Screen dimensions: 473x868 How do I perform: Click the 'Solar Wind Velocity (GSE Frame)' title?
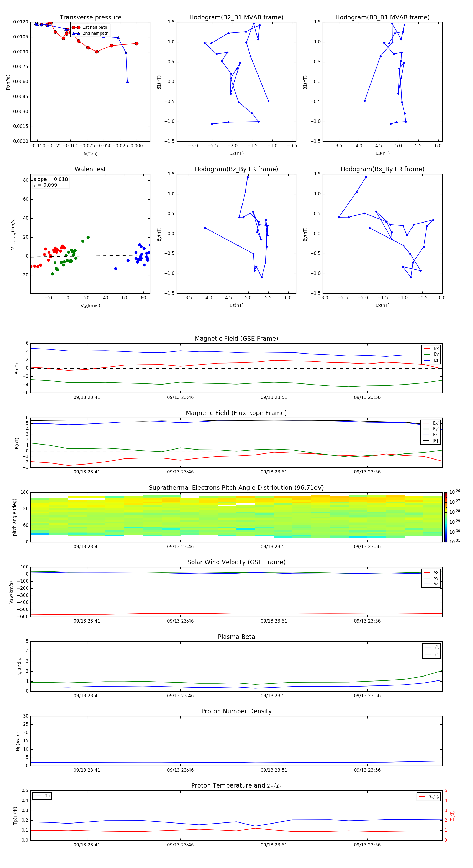pos(236,562)
